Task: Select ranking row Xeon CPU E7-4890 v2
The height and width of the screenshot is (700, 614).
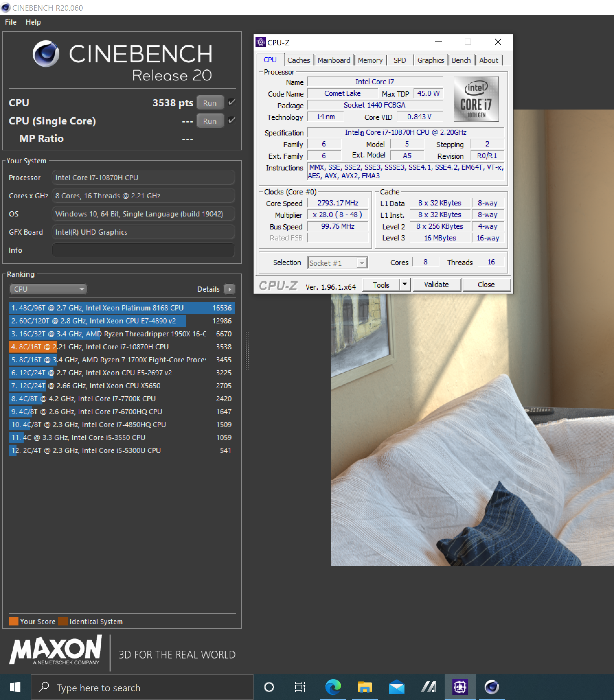Action: [121, 321]
